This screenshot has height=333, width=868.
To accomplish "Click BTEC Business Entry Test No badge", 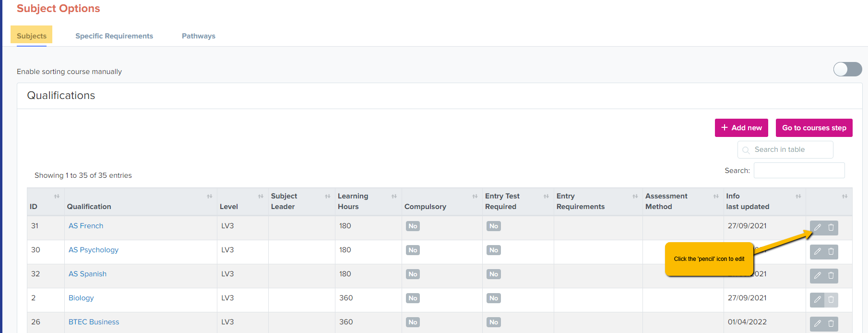I will point(494,322).
